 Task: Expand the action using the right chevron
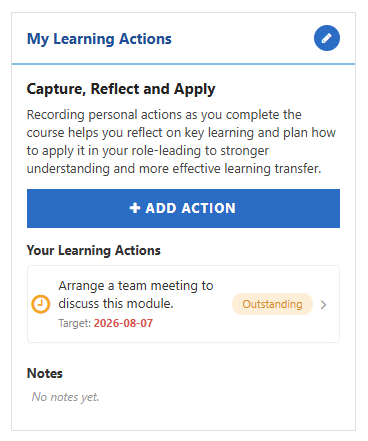323,305
